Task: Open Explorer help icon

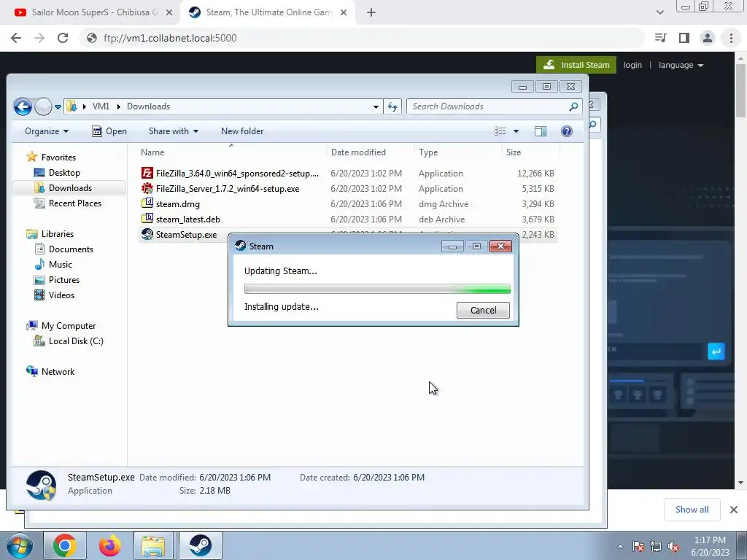Action: (566, 131)
